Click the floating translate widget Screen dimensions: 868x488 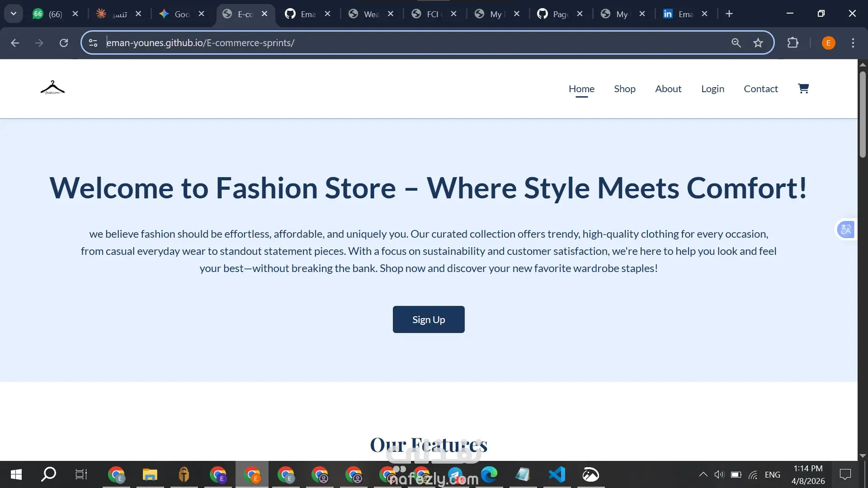click(846, 230)
